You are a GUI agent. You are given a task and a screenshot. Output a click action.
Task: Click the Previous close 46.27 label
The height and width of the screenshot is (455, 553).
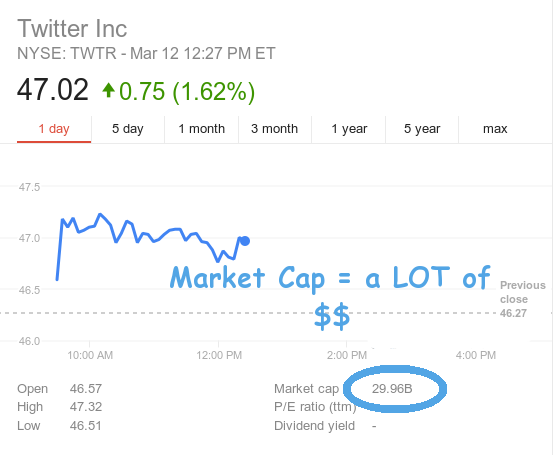pyautogui.click(x=522, y=299)
